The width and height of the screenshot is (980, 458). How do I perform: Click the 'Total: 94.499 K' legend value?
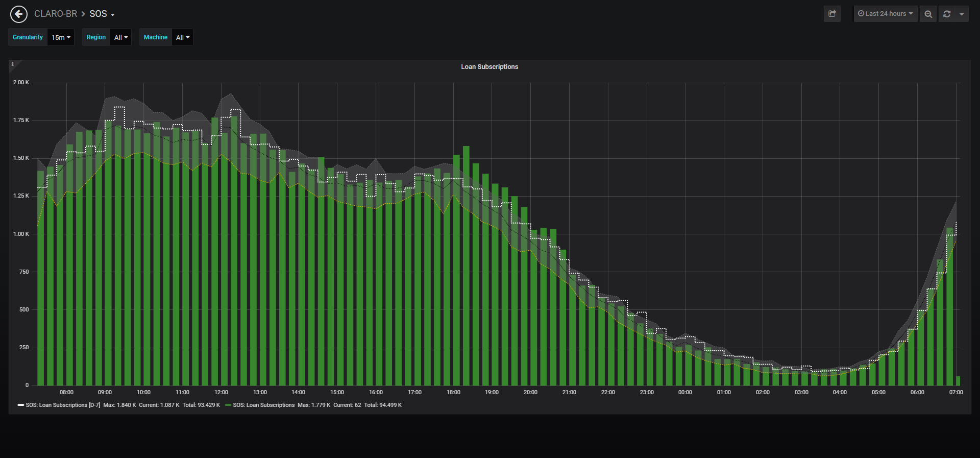pyautogui.click(x=383, y=405)
